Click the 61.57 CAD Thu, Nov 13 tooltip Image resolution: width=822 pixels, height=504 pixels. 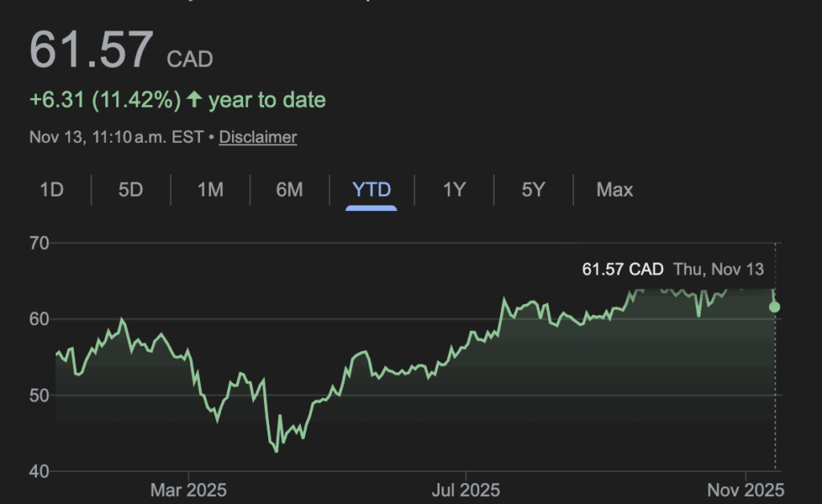pos(673,269)
